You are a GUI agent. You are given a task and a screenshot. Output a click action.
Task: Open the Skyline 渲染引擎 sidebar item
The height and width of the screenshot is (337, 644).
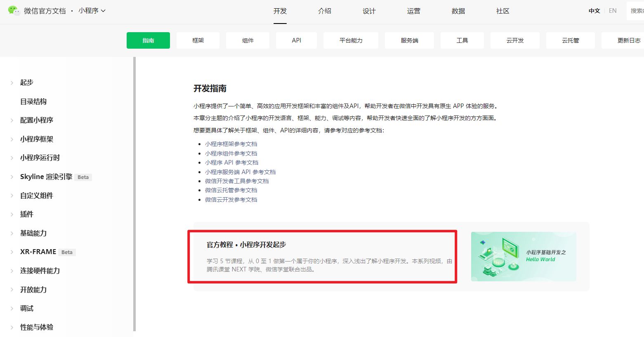tap(46, 177)
